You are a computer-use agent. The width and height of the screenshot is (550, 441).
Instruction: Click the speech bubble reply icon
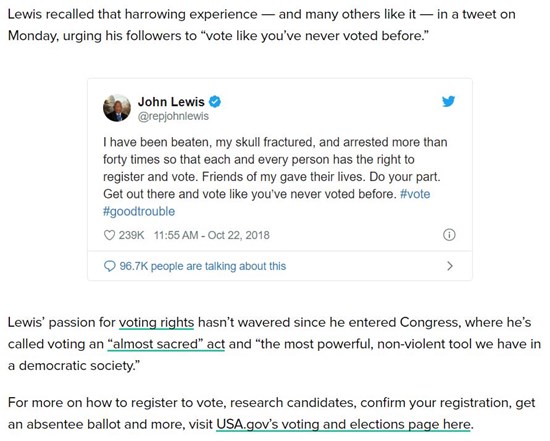point(109,266)
